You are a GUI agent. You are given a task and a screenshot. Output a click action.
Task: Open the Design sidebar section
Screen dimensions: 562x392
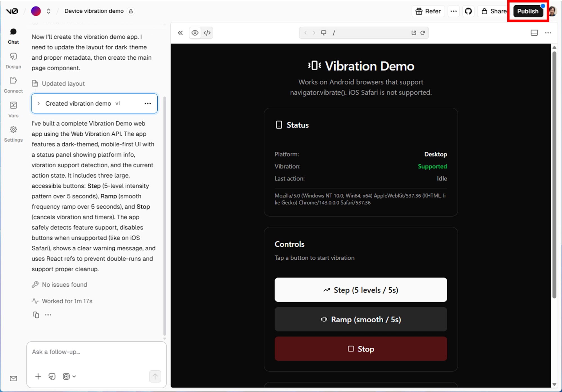click(13, 60)
